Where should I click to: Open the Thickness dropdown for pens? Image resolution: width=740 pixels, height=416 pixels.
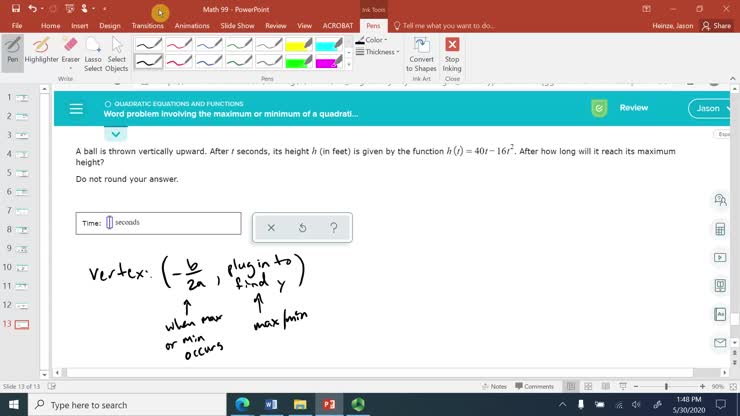tap(378, 52)
